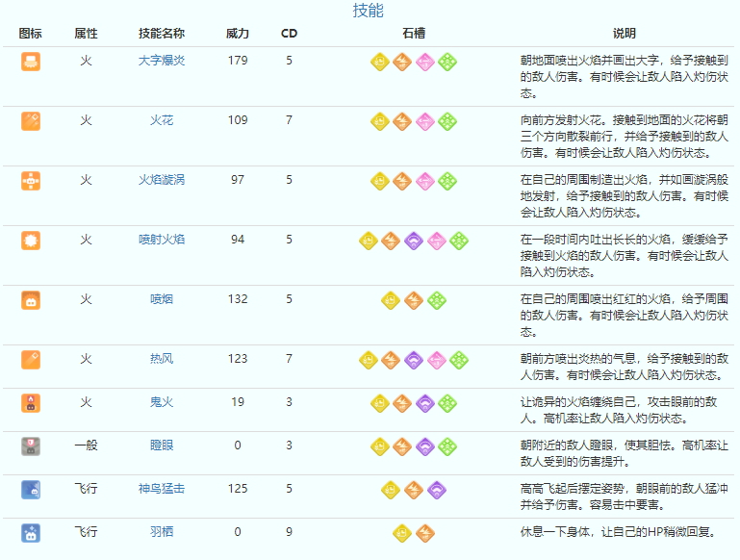Screen dimensions: 740x560
Task: Click the 羽栖 skill icon
Action: click(31, 532)
